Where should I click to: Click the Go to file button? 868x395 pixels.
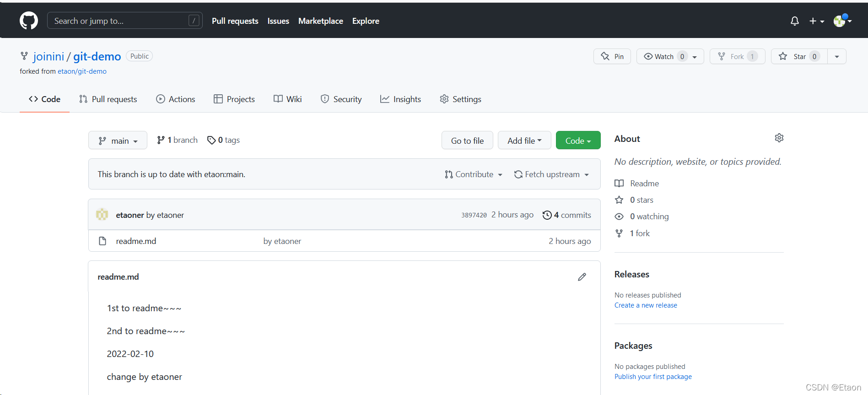tap(467, 141)
